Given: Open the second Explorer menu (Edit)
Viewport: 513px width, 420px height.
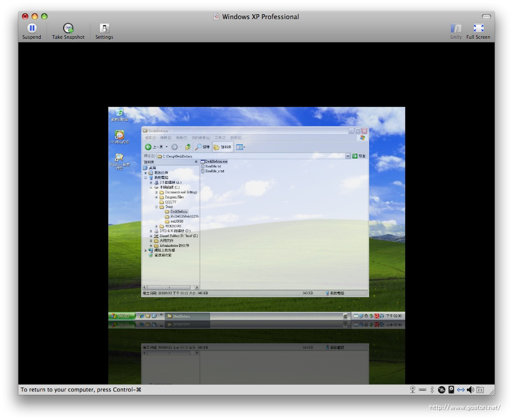Looking at the screenshot, I should tap(165, 138).
